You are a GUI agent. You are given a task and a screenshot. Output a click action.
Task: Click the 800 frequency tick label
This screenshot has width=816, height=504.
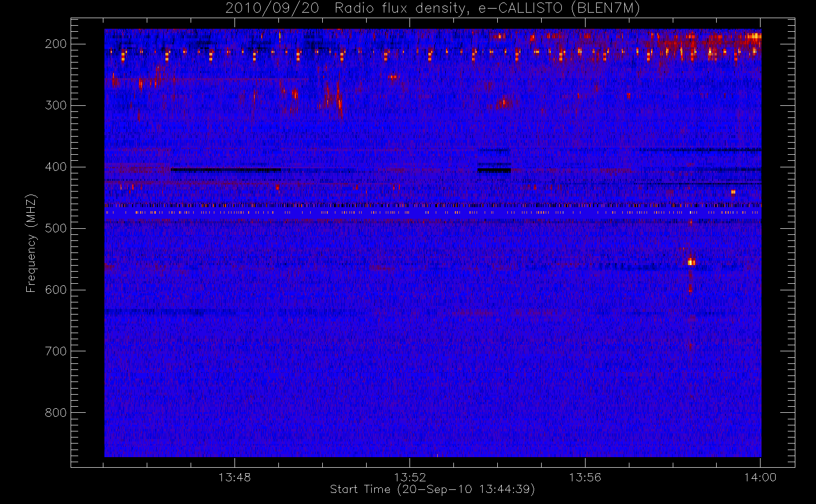click(56, 413)
